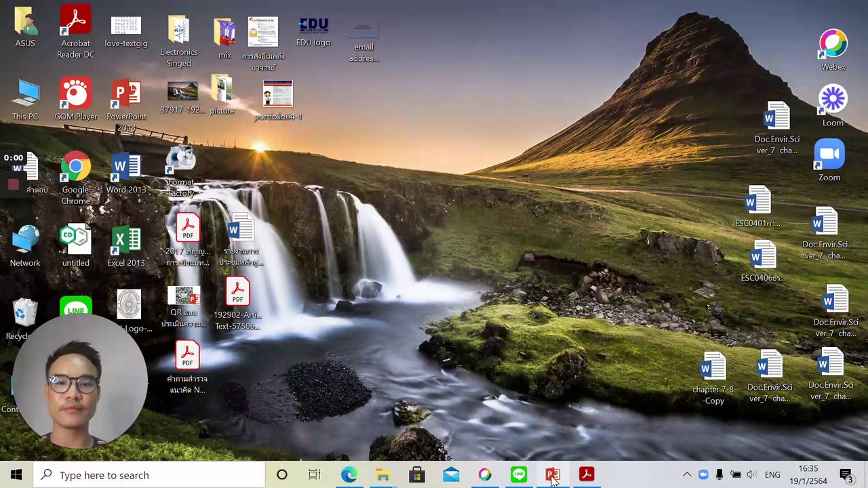Screen dimensions: 868x488
Task: Open Cortana from the taskbar circle
Action: [281, 475]
